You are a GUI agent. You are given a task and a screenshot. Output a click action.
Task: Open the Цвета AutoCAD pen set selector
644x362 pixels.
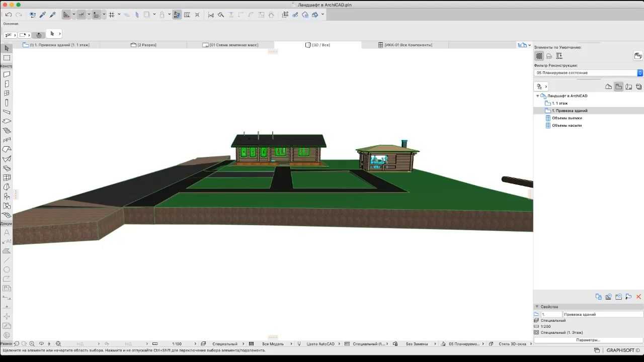[320, 344]
